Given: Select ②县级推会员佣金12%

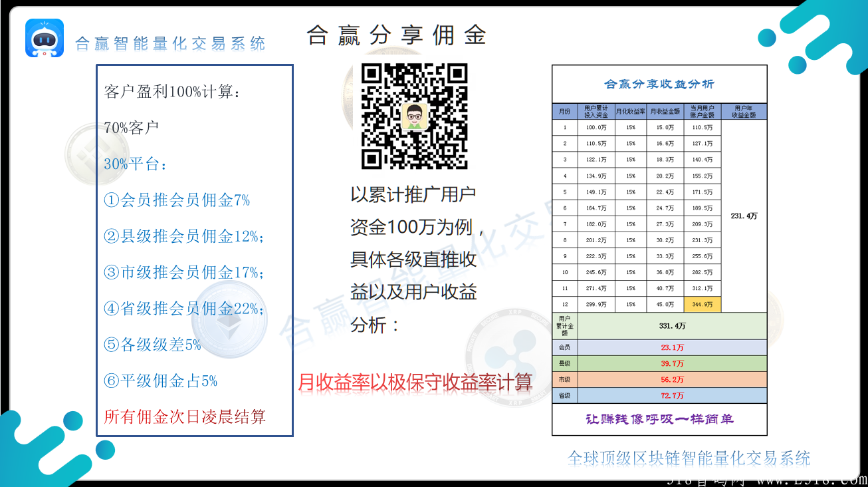Looking at the screenshot, I should (x=184, y=236).
